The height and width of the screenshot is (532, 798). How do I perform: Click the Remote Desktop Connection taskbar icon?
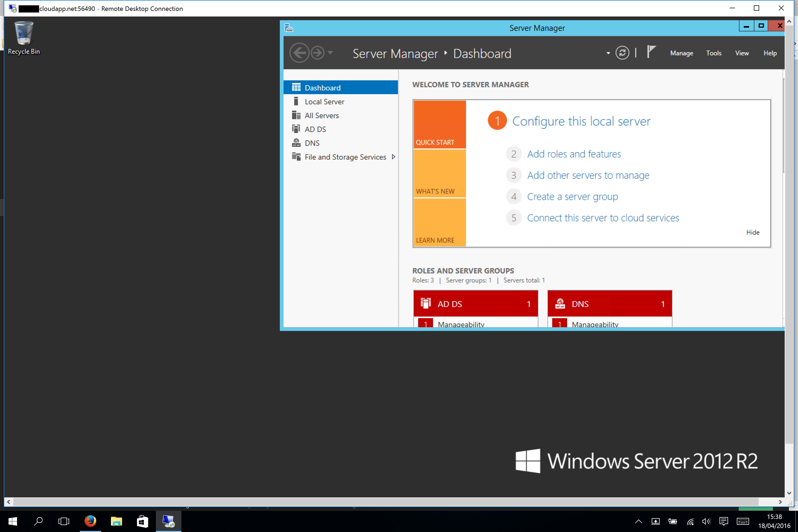point(168,521)
